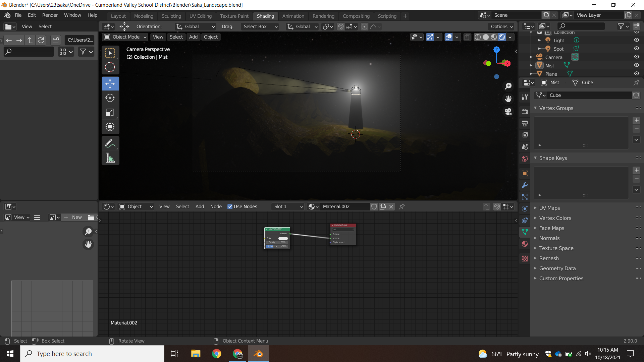Open World properties tab
The image size is (644, 362).
pos(525,159)
